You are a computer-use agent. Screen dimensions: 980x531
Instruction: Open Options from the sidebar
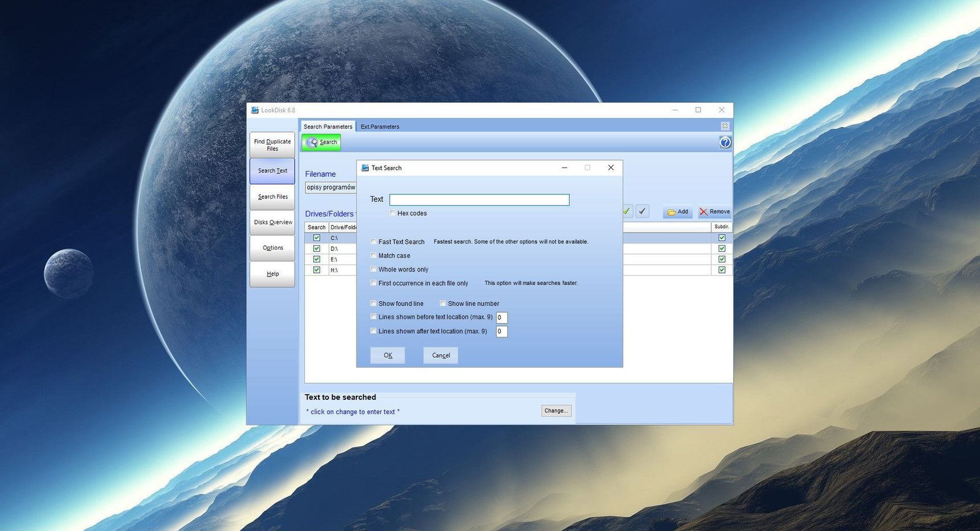[x=272, y=248]
